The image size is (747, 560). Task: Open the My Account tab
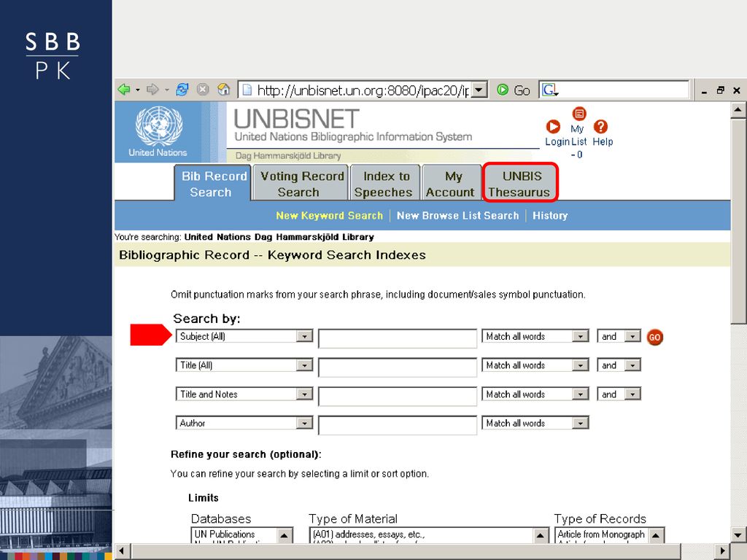(452, 183)
